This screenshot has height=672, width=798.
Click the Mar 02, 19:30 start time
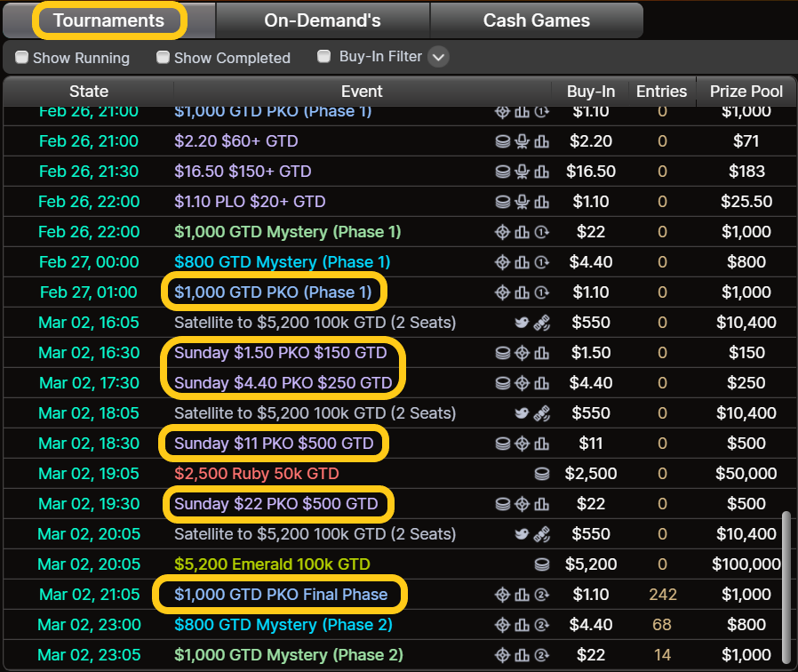point(89,504)
